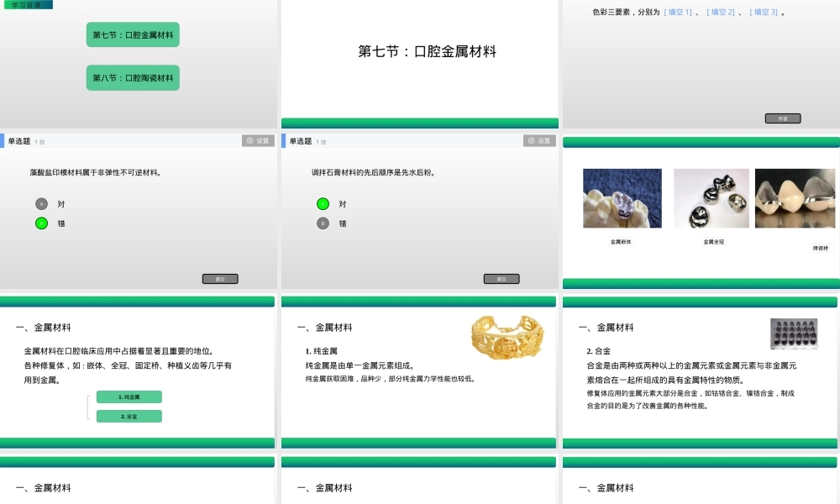Click the 填空 2 blank
The image size is (840, 504).
pos(721,12)
